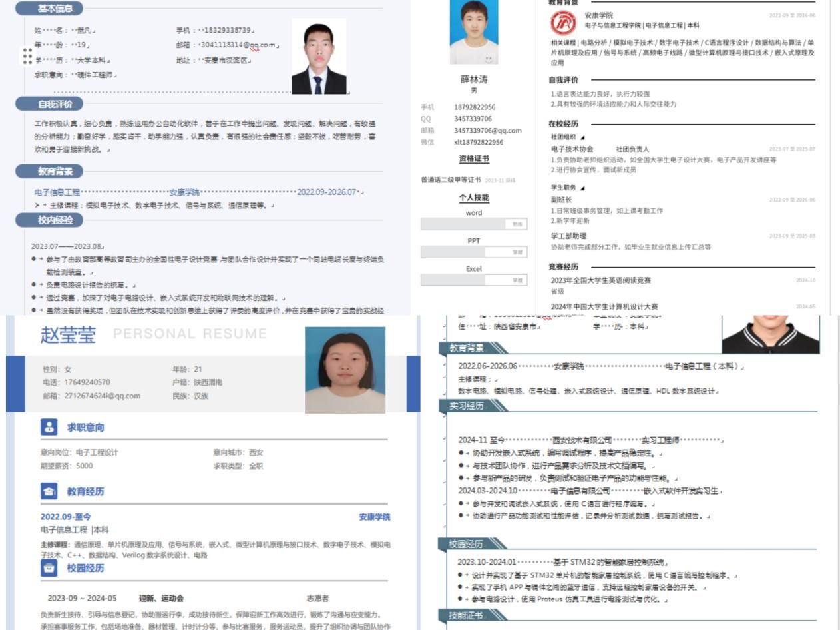Click the PPT skill level bar

point(473,252)
